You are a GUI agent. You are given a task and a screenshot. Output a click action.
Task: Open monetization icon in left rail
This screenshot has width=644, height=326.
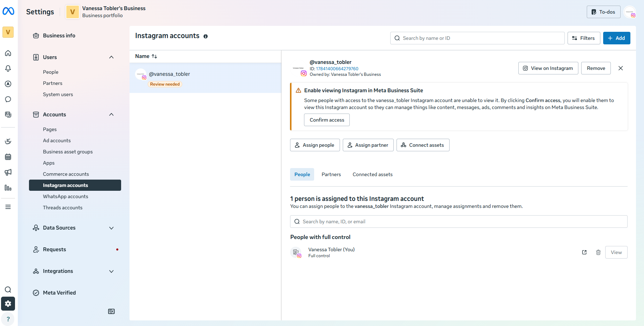coord(8,142)
